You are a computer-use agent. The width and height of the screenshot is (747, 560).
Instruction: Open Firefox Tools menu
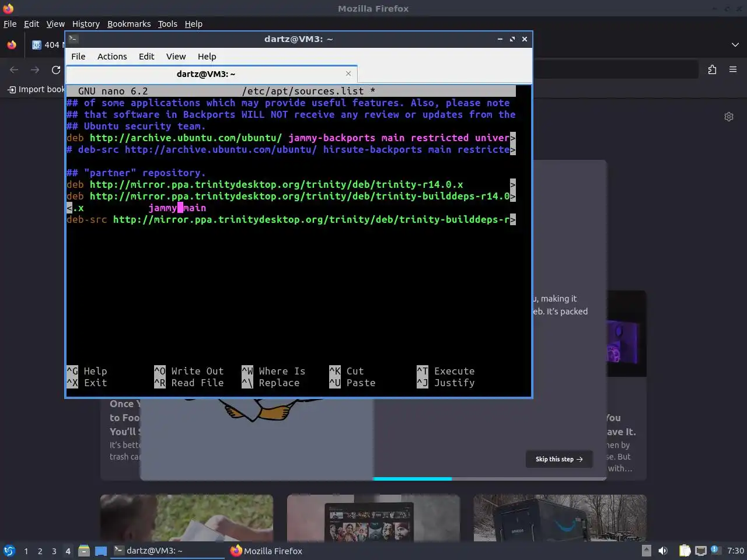coord(167,24)
